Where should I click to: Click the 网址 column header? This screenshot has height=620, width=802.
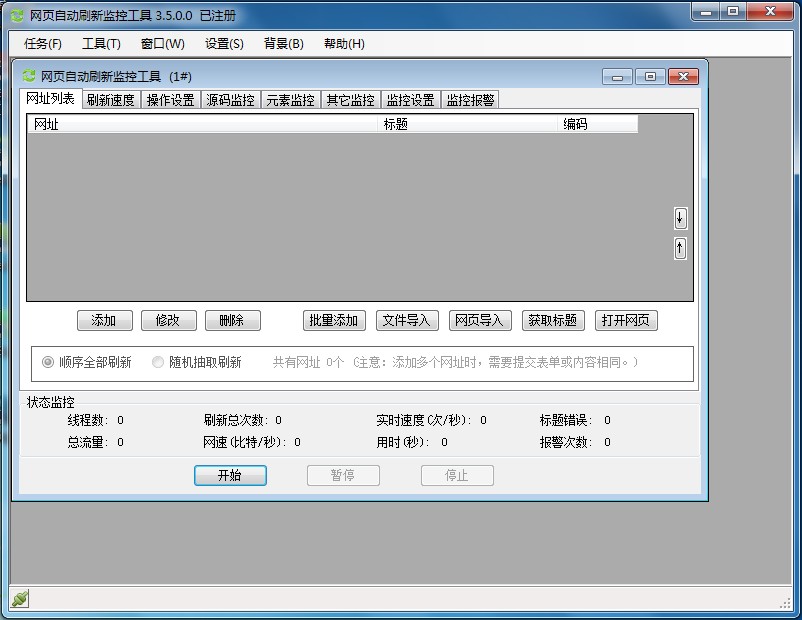pyautogui.click(x=203, y=124)
